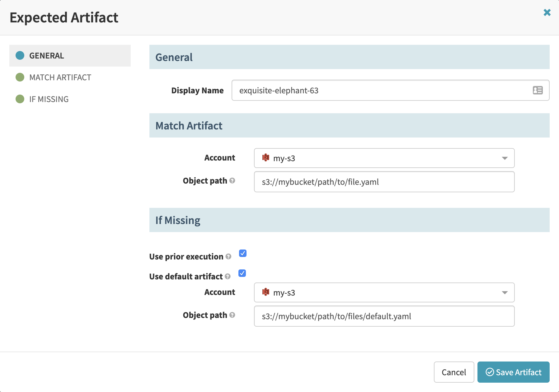Open the Object path help tooltip under If Missing
Screen dimensions: 559x392
tap(232, 315)
